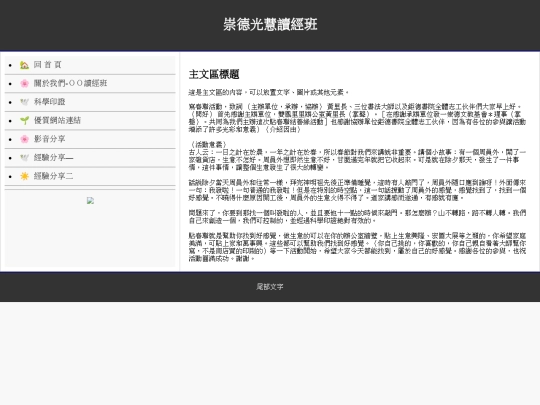Click the icon beside 經驗分享一

24,158
